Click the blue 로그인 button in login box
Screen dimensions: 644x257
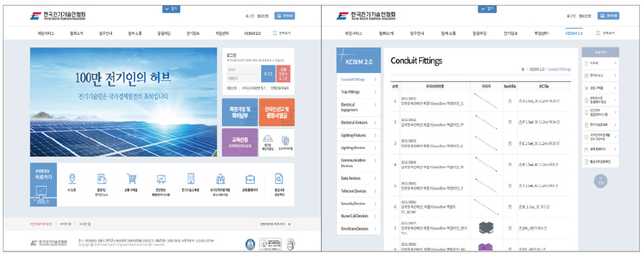point(268,74)
